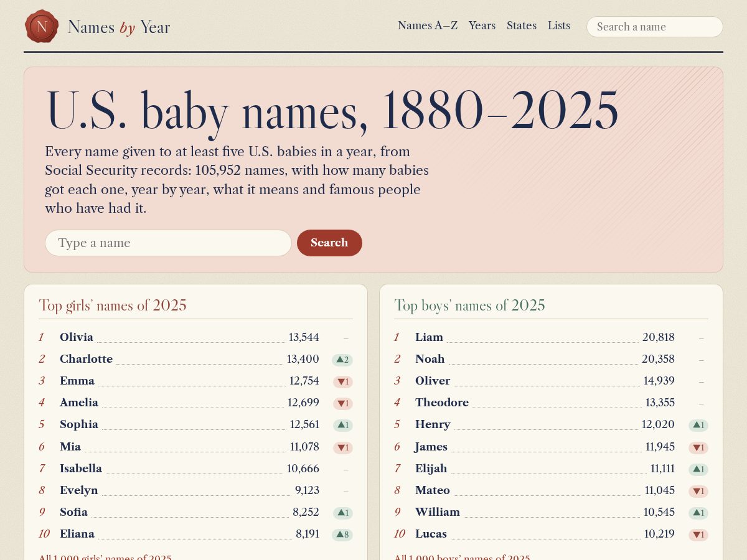Screen dimensions: 747x560
Task: Open the name William
Action: coord(438,512)
